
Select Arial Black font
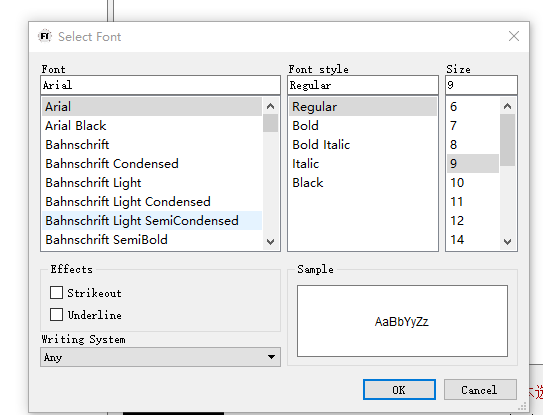tap(152, 126)
